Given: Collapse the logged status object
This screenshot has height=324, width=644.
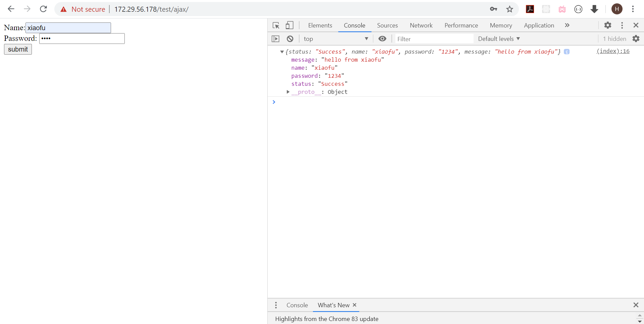Looking at the screenshot, I should point(282,52).
